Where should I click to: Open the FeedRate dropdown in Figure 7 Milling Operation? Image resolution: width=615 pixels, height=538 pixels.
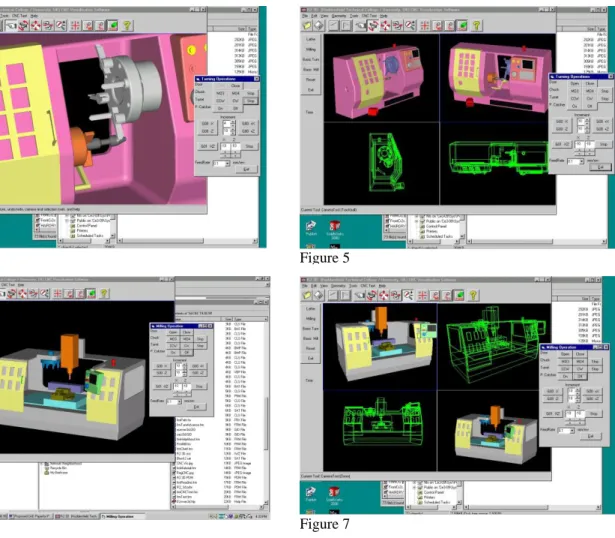(572, 431)
